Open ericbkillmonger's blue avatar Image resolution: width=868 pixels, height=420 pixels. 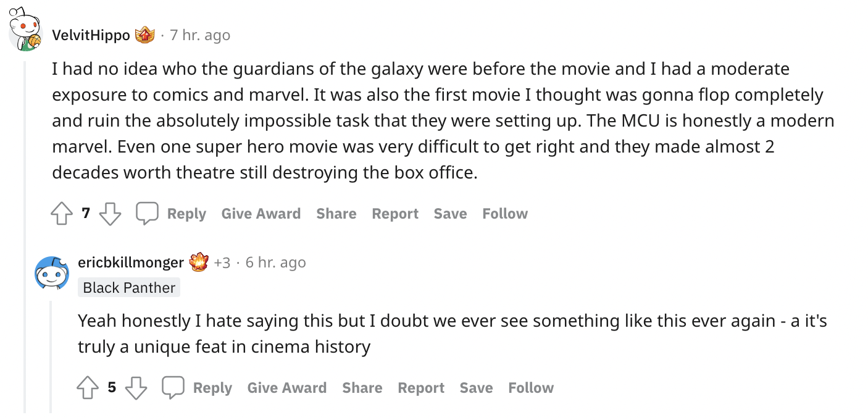pyautogui.click(x=52, y=273)
